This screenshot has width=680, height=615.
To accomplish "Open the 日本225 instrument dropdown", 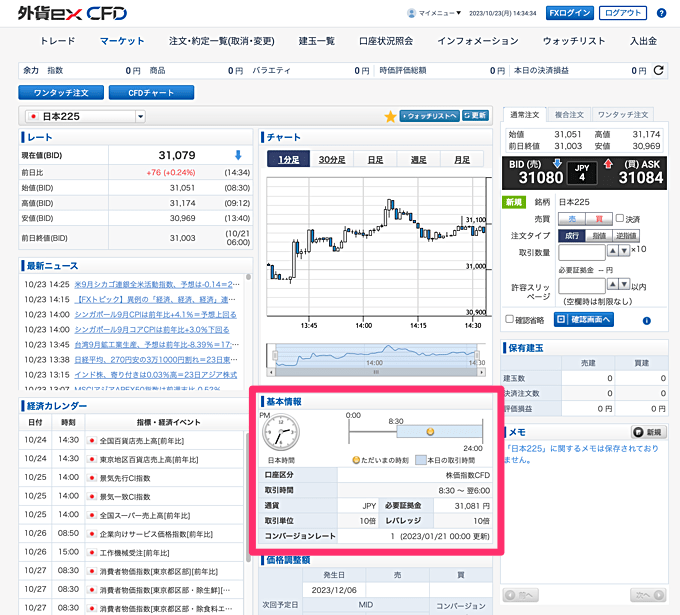I will click(140, 117).
